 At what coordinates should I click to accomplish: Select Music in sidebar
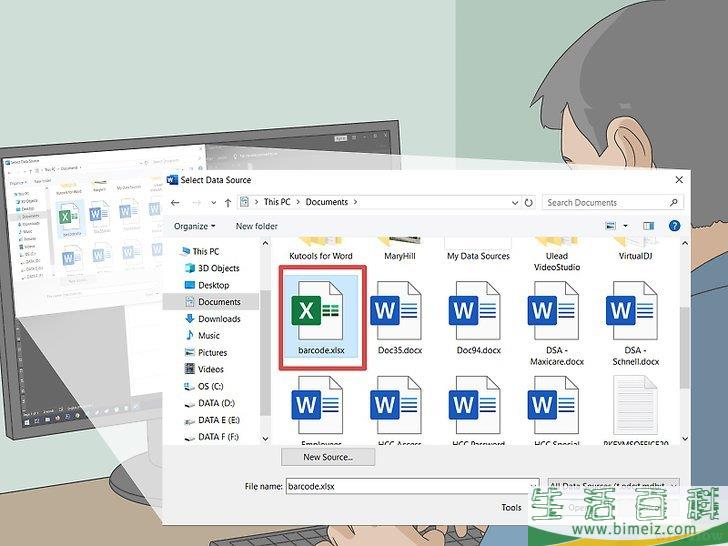(x=202, y=335)
